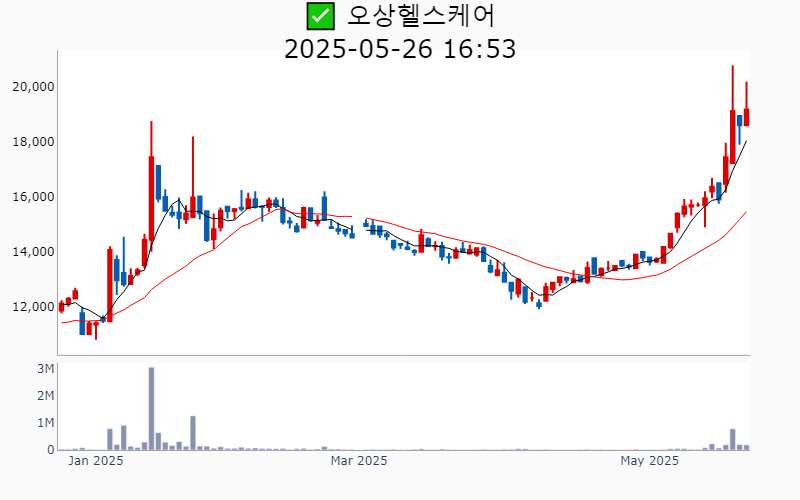Click the tallest volume bar near 3M
The image size is (800, 500).
pos(152,409)
